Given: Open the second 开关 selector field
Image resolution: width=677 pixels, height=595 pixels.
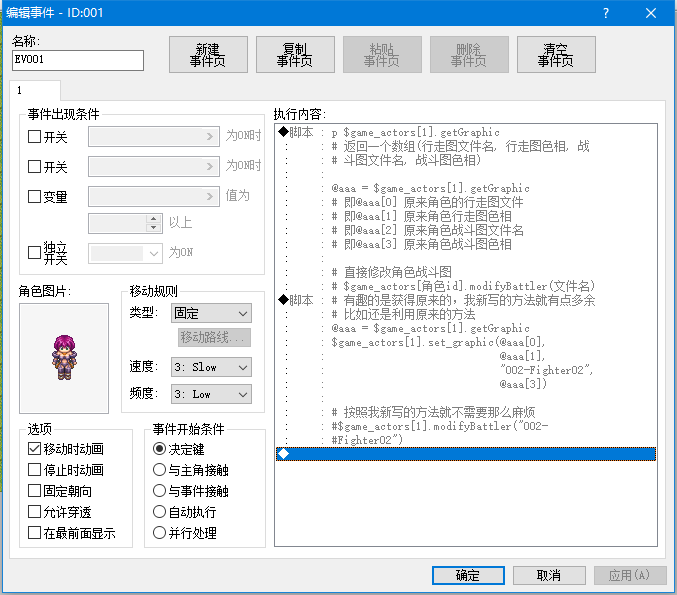Looking at the screenshot, I should (154, 167).
